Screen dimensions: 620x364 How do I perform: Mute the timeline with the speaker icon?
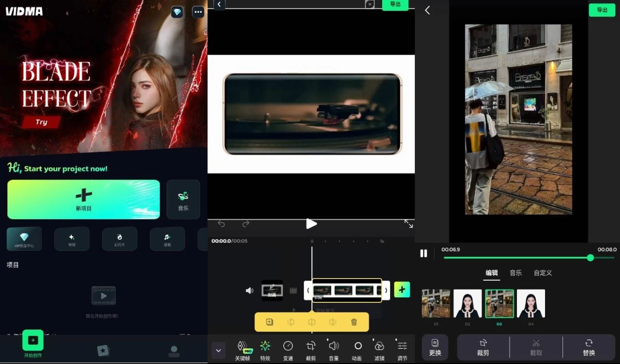[x=249, y=290]
